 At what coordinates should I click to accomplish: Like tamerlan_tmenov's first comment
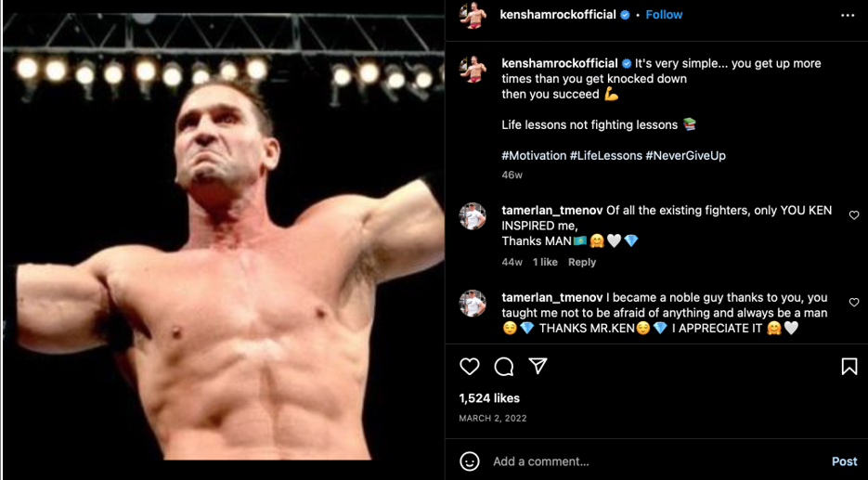pyautogui.click(x=854, y=215)
